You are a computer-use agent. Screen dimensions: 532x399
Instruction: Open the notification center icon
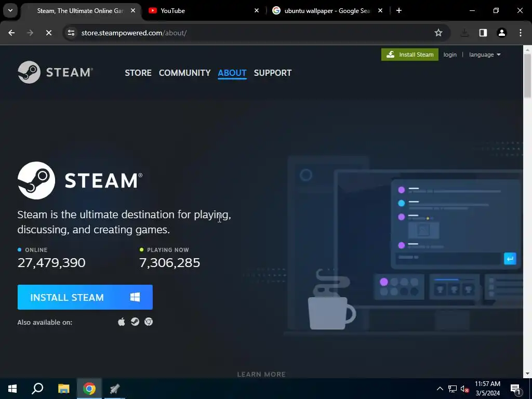515,389
